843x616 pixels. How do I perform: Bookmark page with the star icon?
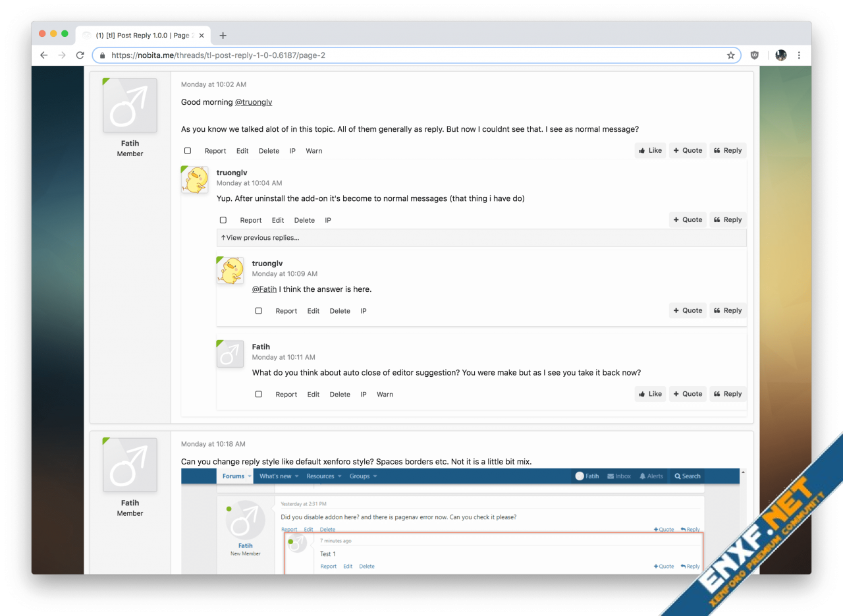[x=730, y=55]
